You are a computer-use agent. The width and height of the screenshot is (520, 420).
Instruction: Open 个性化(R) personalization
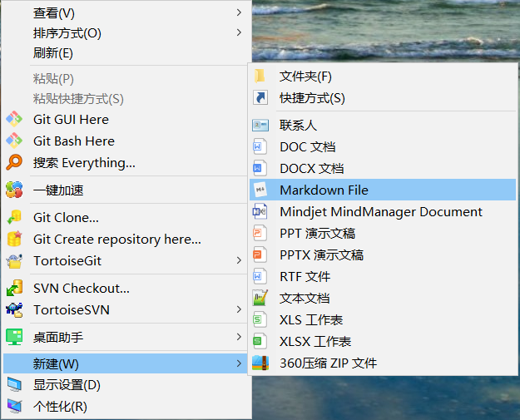point(126,407)
